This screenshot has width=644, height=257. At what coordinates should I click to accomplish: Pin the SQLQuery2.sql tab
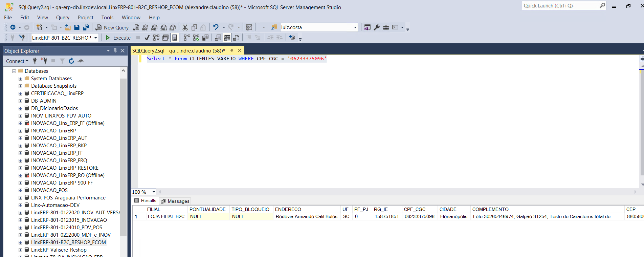[232, 50]
